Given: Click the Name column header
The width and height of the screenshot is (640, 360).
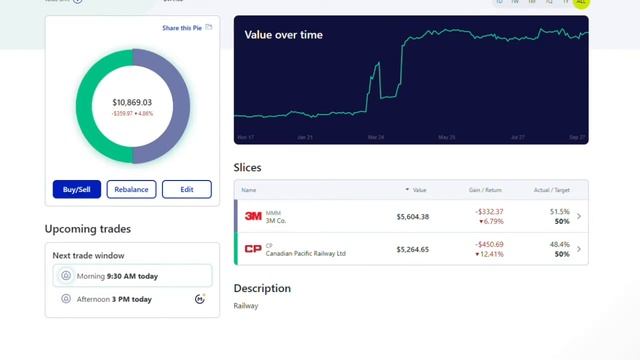Looking at the screenshot, I should [x=249, y=190].
